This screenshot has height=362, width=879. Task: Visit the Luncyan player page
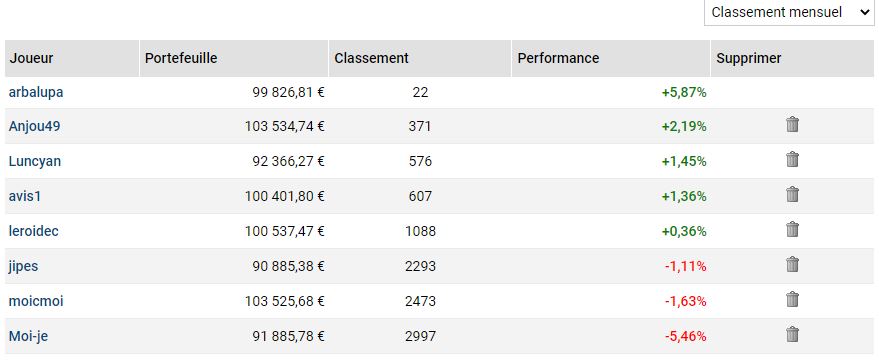point(35,161)
